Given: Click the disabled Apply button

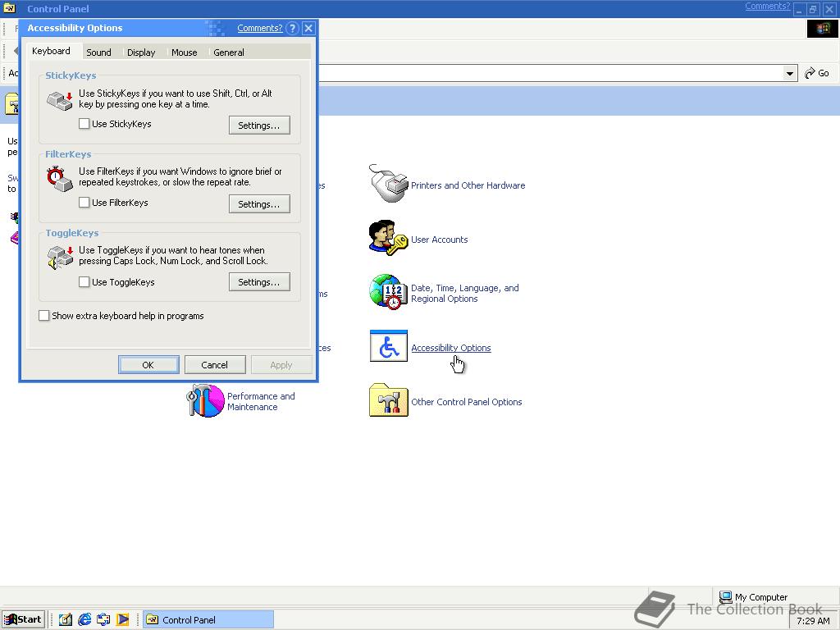Looking at the screenshot, I should pyautogui.click(x=281, y=365).
